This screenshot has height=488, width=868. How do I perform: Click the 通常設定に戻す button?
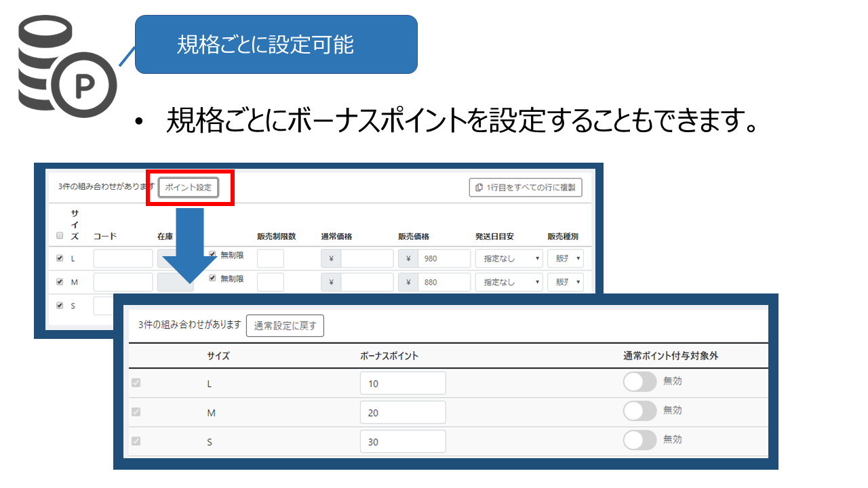click(x=285, y=325)
